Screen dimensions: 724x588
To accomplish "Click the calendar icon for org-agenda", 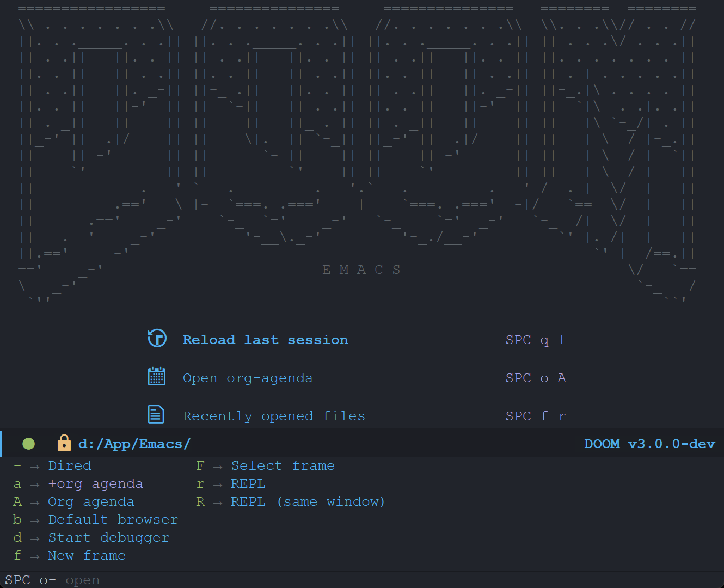I will point(157,376).
